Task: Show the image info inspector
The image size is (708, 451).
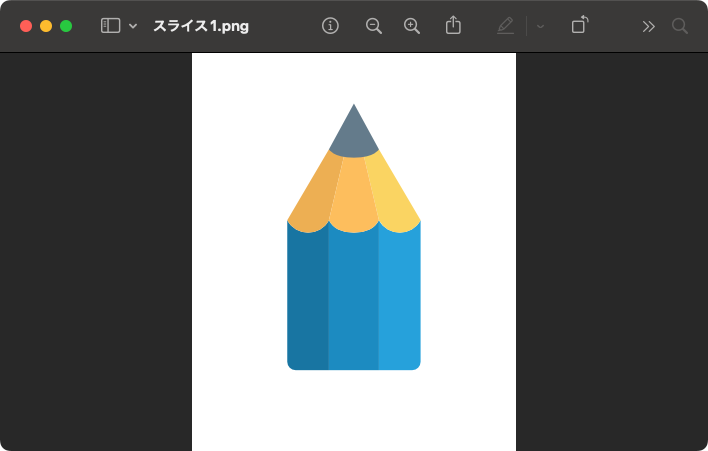Action: 331,26
